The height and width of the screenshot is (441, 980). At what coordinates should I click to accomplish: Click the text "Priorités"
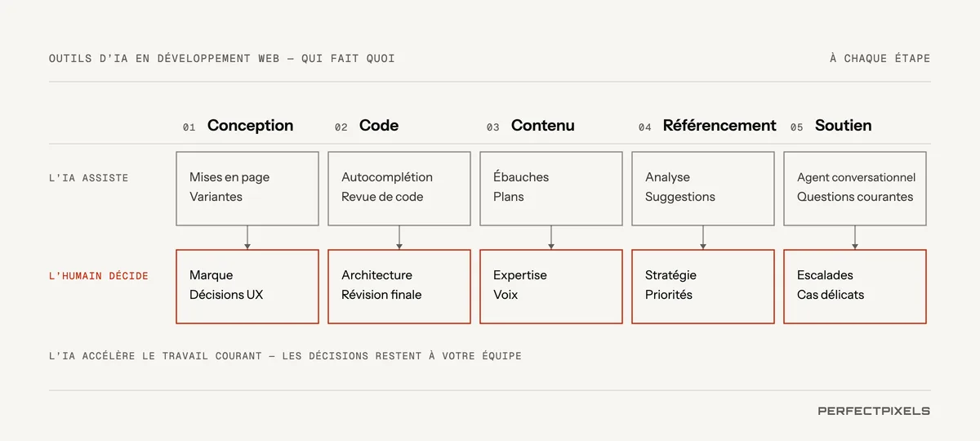tap(669, 295)
